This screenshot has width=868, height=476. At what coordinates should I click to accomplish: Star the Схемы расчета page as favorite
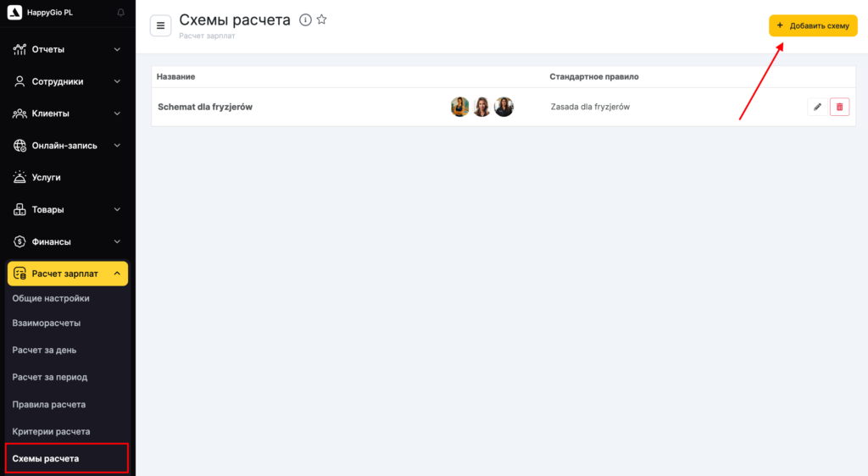coord(321,20)
